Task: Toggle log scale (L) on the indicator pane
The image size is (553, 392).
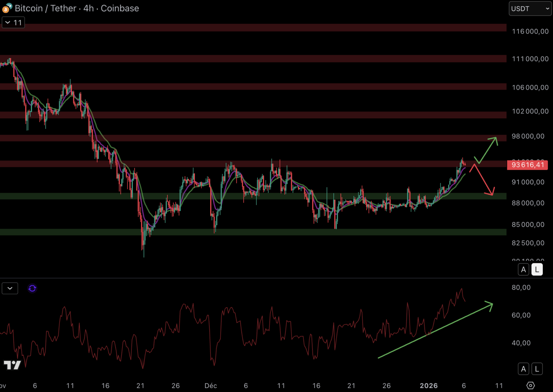Action: pos(537,369)
